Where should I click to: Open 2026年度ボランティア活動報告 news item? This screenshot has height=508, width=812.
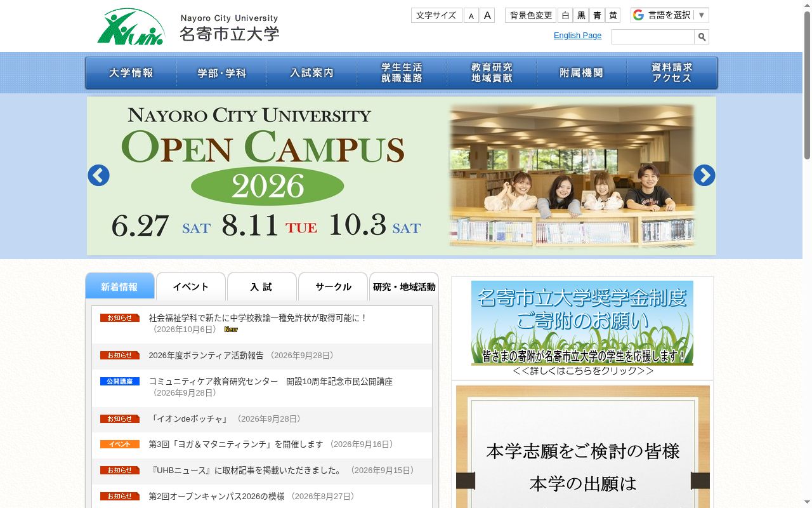click(x=206, y=356)
